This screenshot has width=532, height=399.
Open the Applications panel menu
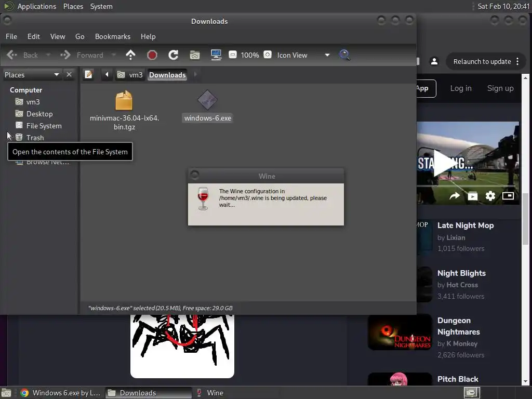point(37,6)
